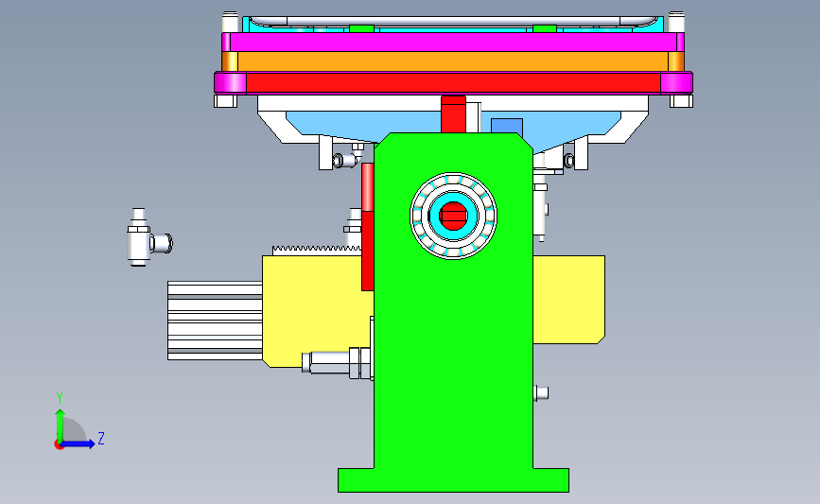
Task: Select the detached pneumatic elbow fitting
Action: coord(149,238)
